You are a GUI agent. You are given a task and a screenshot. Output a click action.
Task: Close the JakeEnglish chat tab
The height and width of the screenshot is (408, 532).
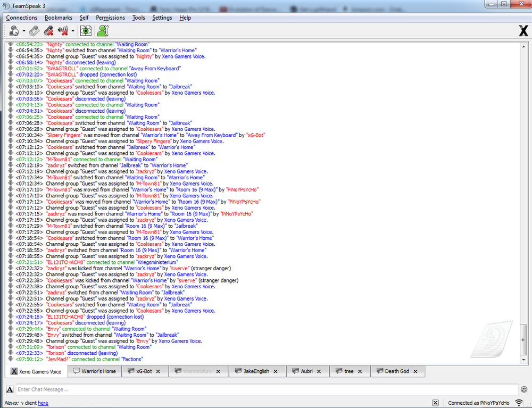click(x=276, y=371)
